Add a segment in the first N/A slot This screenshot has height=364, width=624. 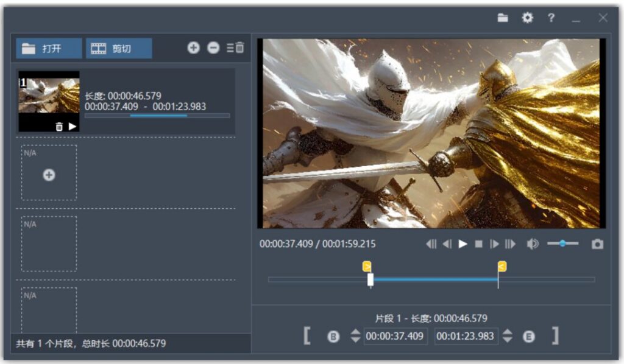(x=49, y=175)
